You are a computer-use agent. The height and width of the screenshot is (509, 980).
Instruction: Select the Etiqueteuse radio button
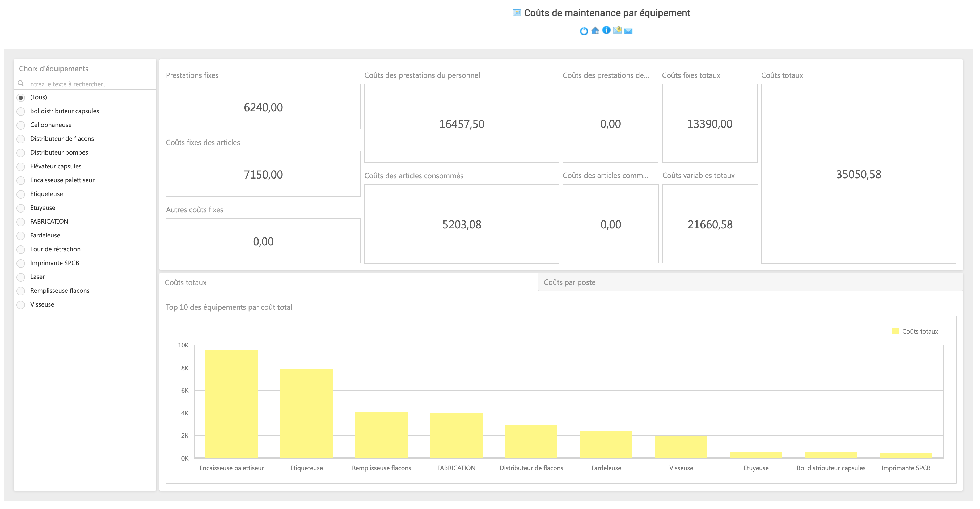click(x=21, y=194)
